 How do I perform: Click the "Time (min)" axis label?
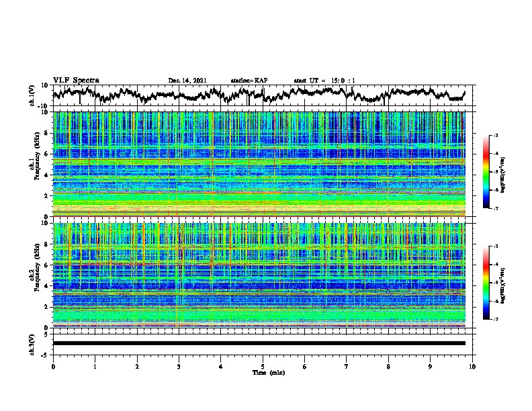pos(269,373)
